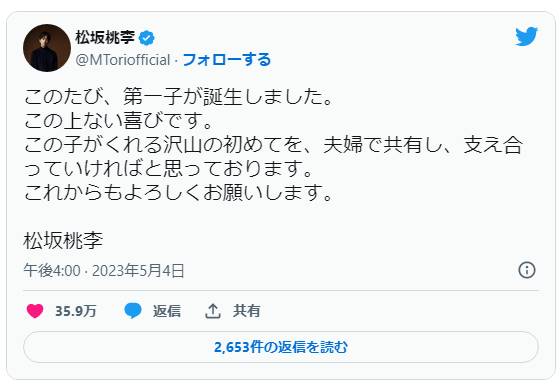The width and height of the screenshot is (560, 390).
Task: Click the line これからもよろしくお願いします
Action: pos(178,192)
